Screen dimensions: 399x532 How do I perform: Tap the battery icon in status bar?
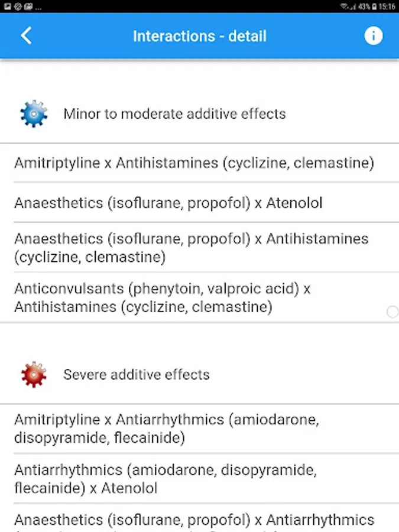click(x=375, y=7)
